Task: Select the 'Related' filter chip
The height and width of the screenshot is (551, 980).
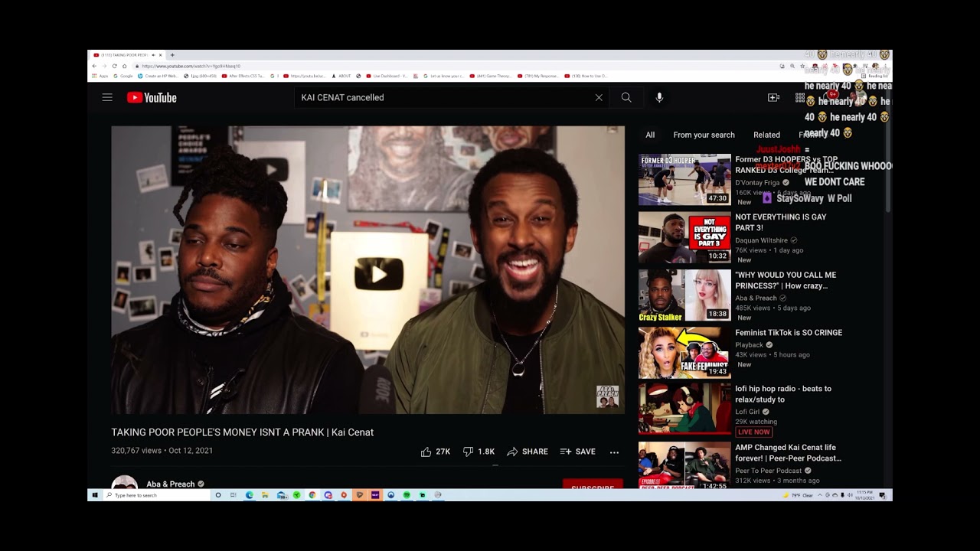Action: tap(766, 135)
